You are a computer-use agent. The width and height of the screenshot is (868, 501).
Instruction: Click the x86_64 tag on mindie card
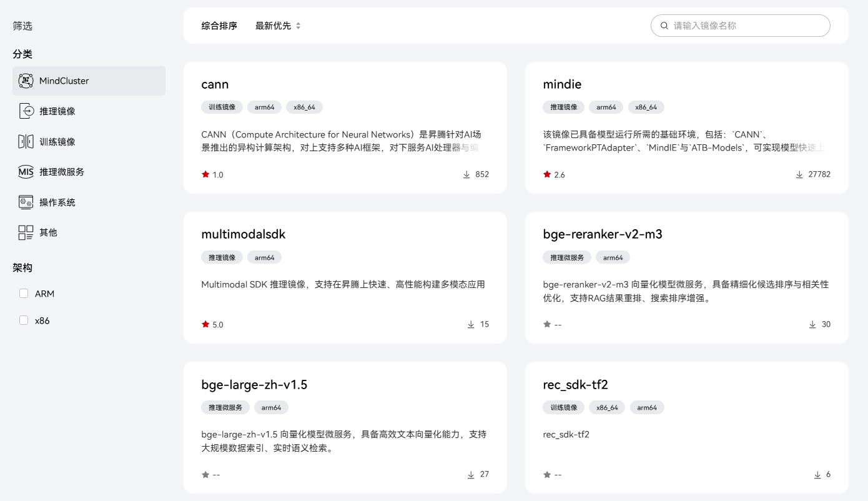point(646,107)
